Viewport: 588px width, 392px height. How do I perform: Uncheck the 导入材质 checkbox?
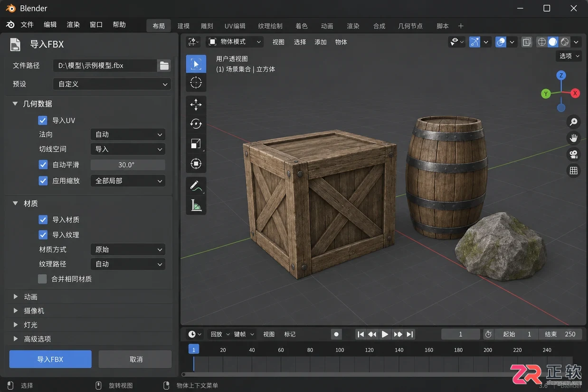43,220
